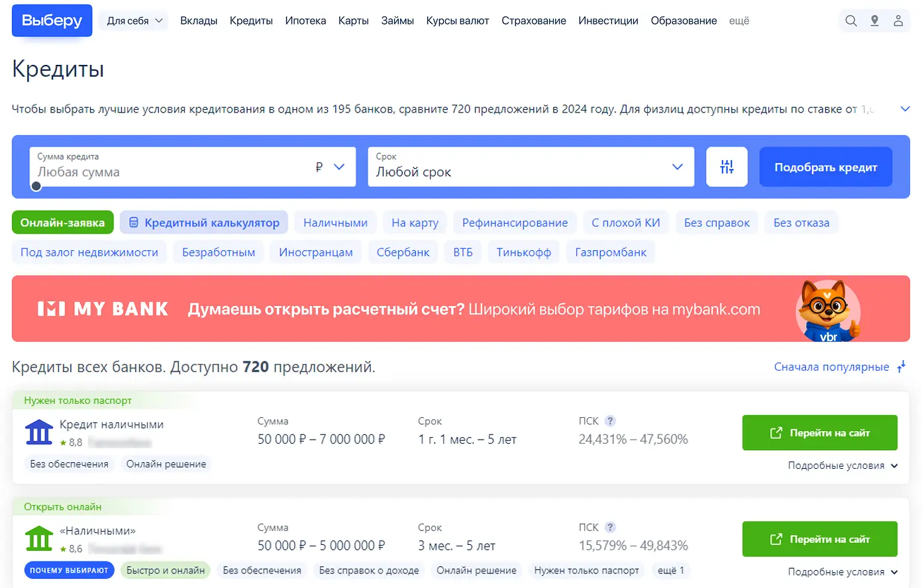Click Перейти на сайт for Кредит наличными
Viewport: 922px width, 588px height.
pos(819,433)
